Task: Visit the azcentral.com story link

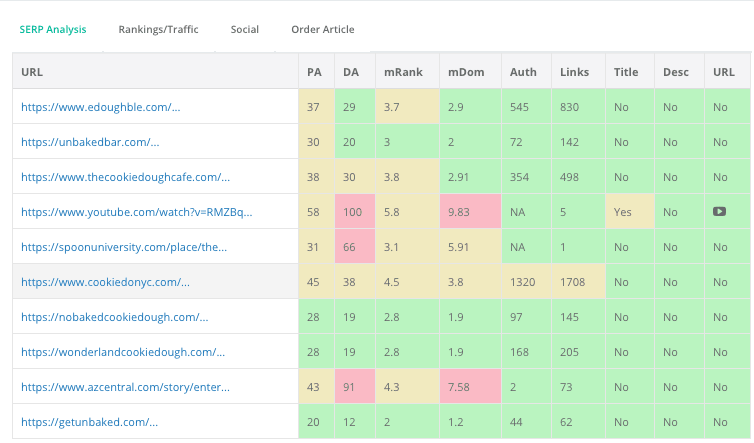Action: coord(125,387)
